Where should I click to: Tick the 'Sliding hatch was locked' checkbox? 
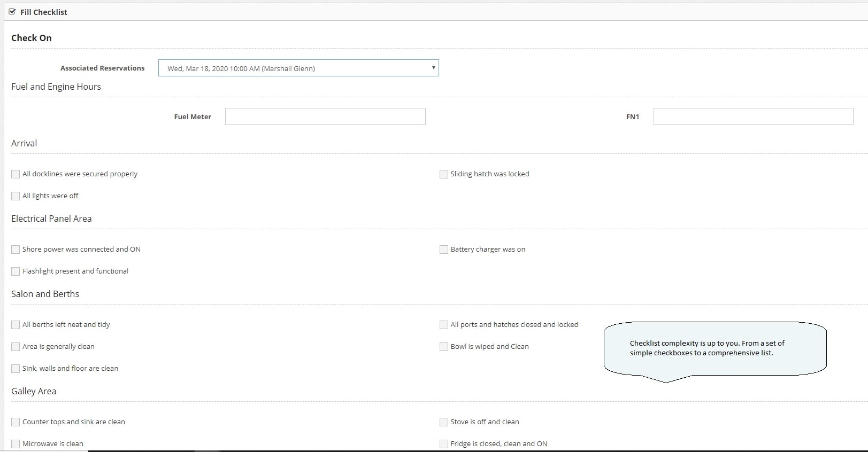(x=444, y=174)
